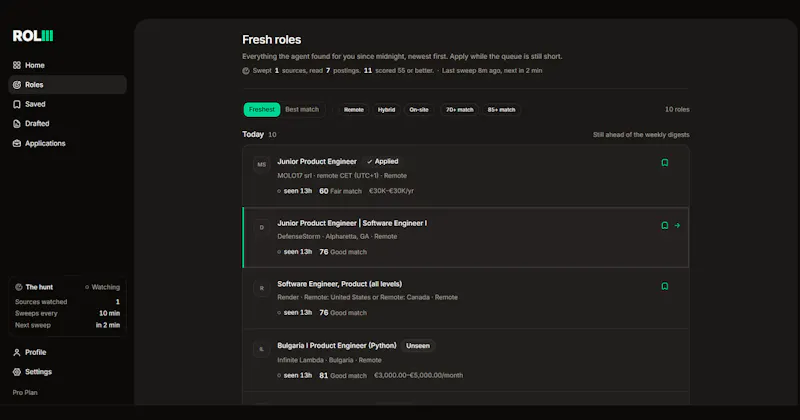Click the 'Fresh roles' heading
This screenshot has height=420, width=800.
pyautogui.click(x=271, y=40)
